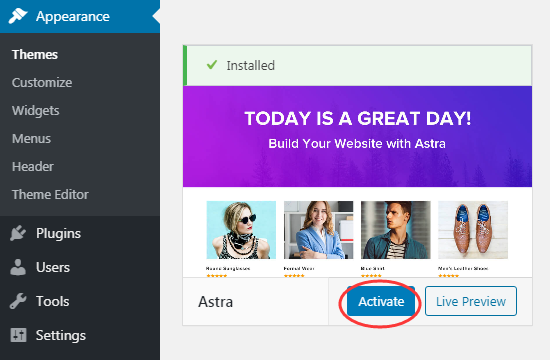Click the man in blue shirt thumbnail
This screenshot has width=550, height=360.
coord(396,230)
